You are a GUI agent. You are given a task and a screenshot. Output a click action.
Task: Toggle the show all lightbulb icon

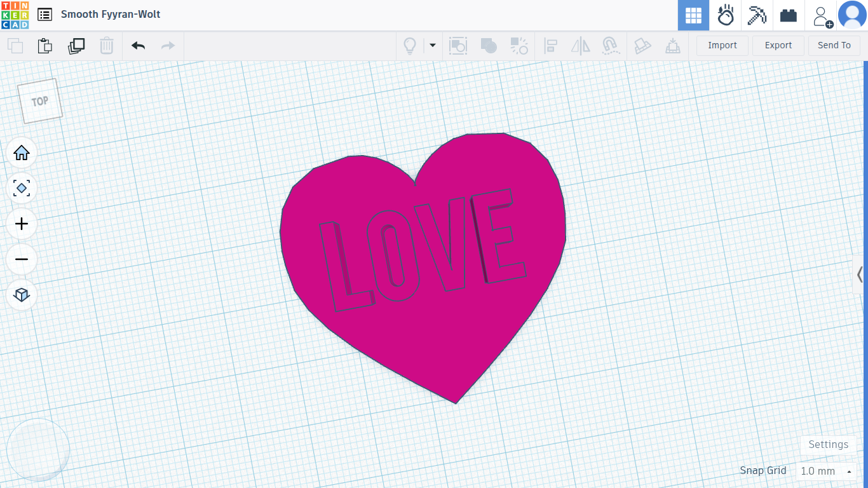[410, 46]
